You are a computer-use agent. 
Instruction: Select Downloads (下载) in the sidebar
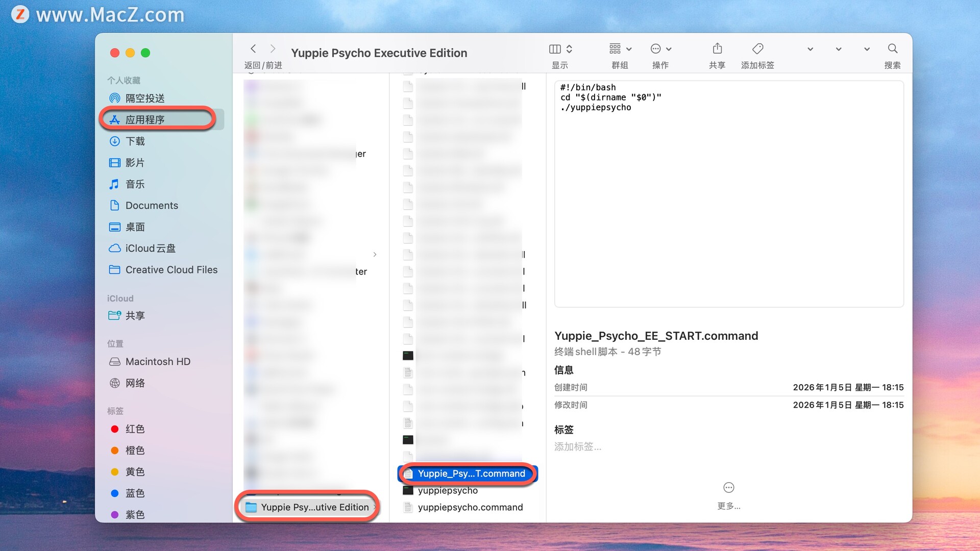coord(135,141)
